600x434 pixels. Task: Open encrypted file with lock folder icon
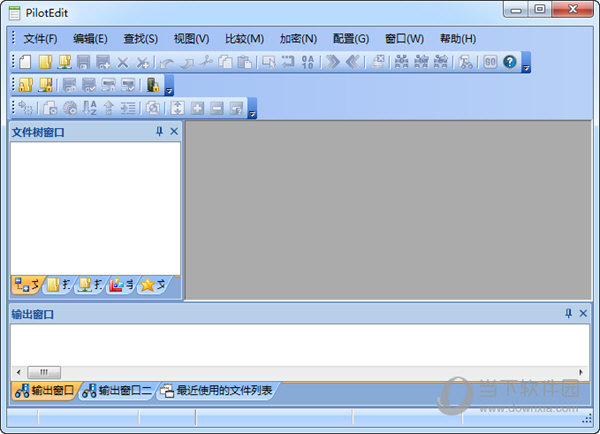pyautogui.click(x=26, y=85)
